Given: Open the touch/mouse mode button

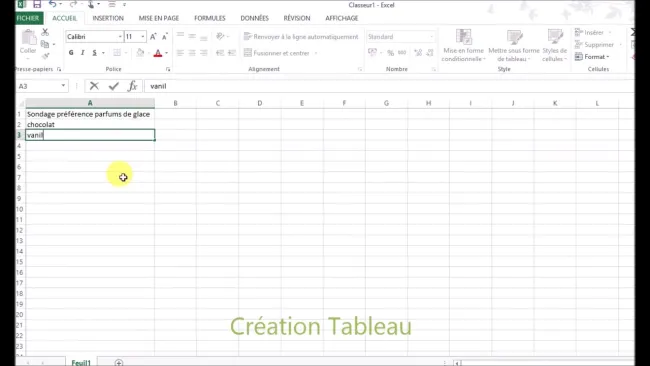Looking at the screenshot, I should pos(91,5).
